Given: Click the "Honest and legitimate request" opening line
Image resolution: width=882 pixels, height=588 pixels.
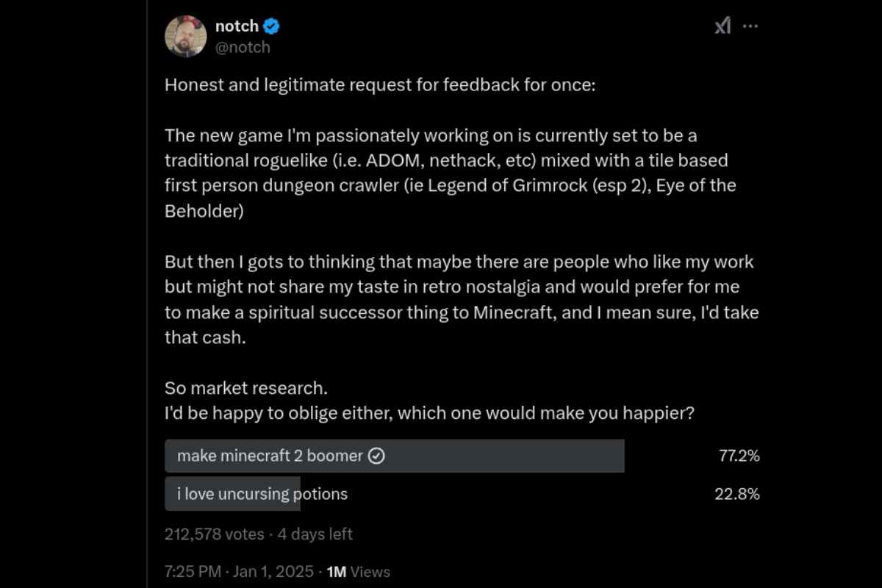Looking at the screenshot, I should point(379,85).
